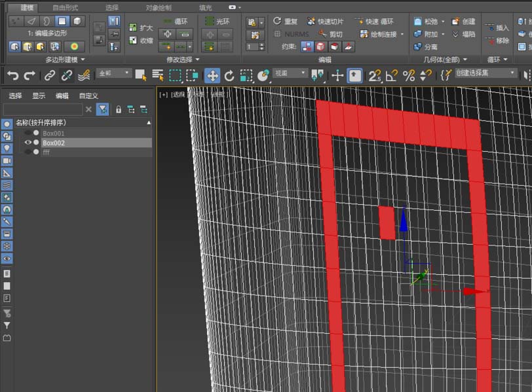The height and width of the screenshot is (392, 532).
Task: Expand the 多边形建模 panel flyout
Action: click(x=66, y=59)
